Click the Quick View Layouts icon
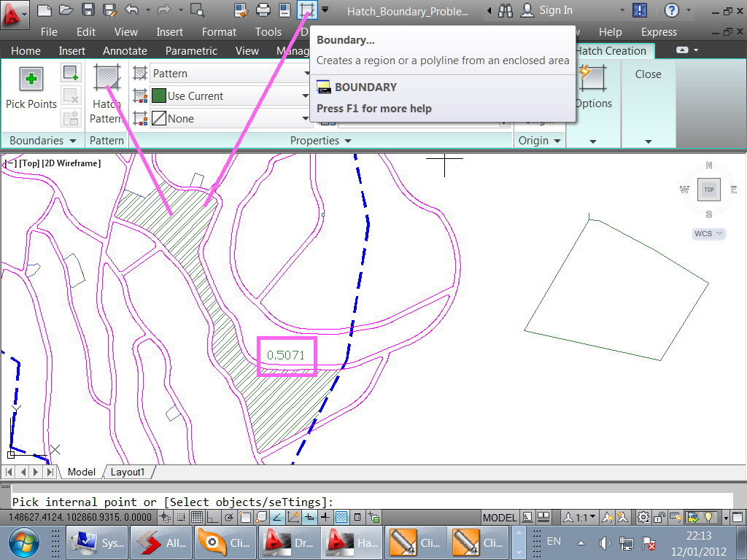This screenshot has width=747, height=560. tap(527, 517)
